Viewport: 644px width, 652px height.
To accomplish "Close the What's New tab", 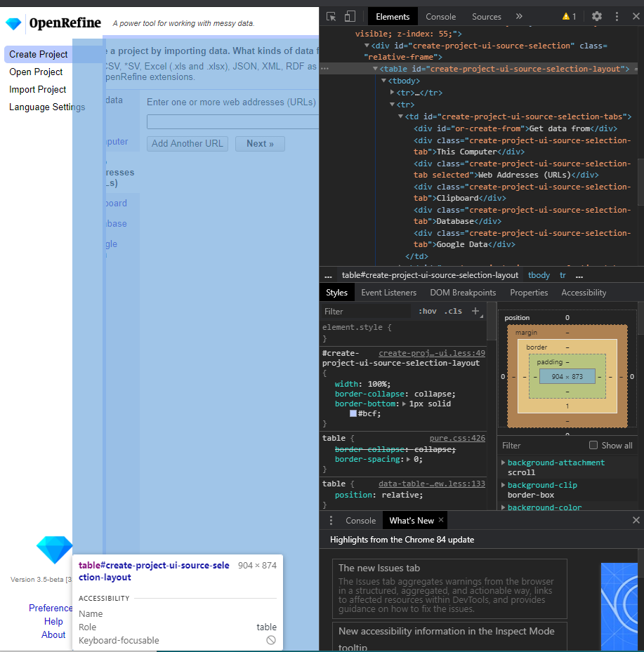I will click(x=441, y=520).
